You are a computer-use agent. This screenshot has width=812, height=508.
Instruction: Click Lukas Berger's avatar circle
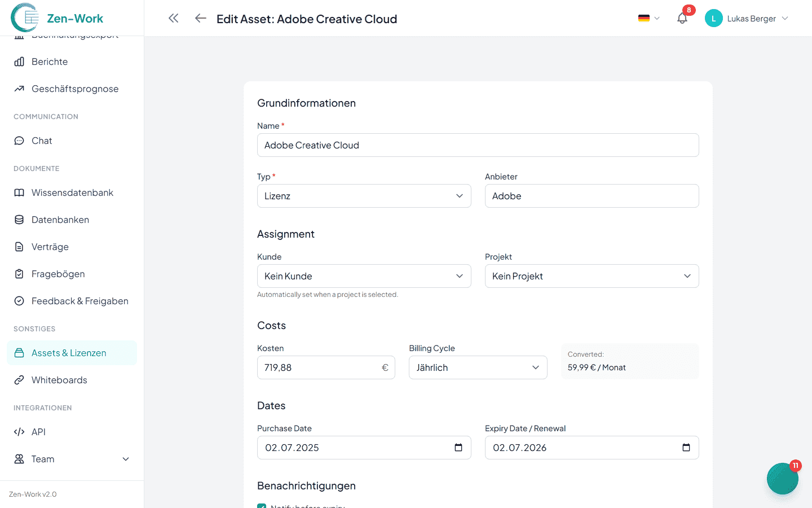click(x=714, y=18)
